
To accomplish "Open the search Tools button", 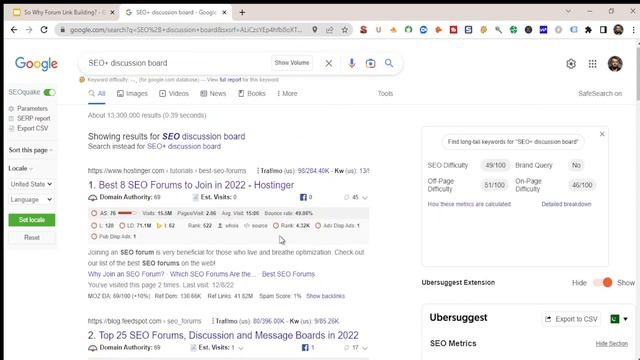I will [385, 93].
